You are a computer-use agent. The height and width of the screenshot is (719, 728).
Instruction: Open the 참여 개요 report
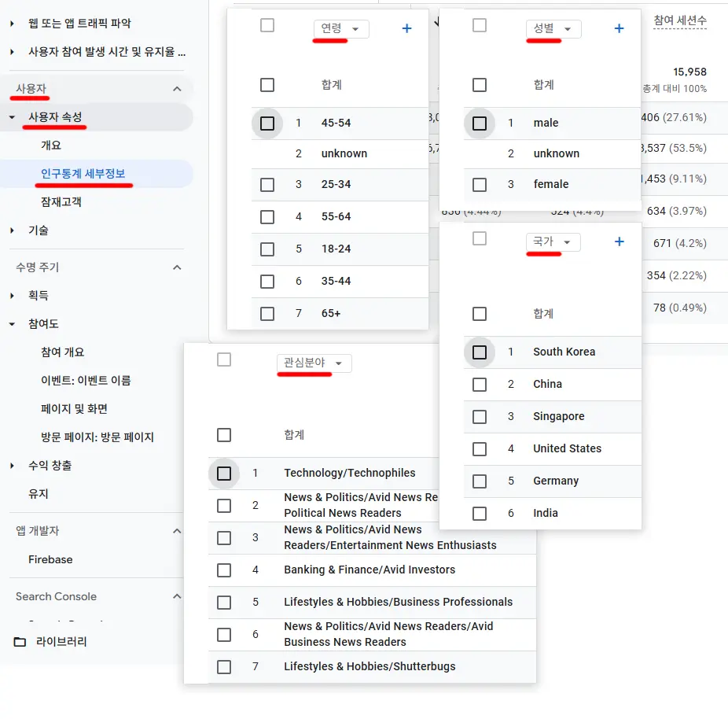63,352
